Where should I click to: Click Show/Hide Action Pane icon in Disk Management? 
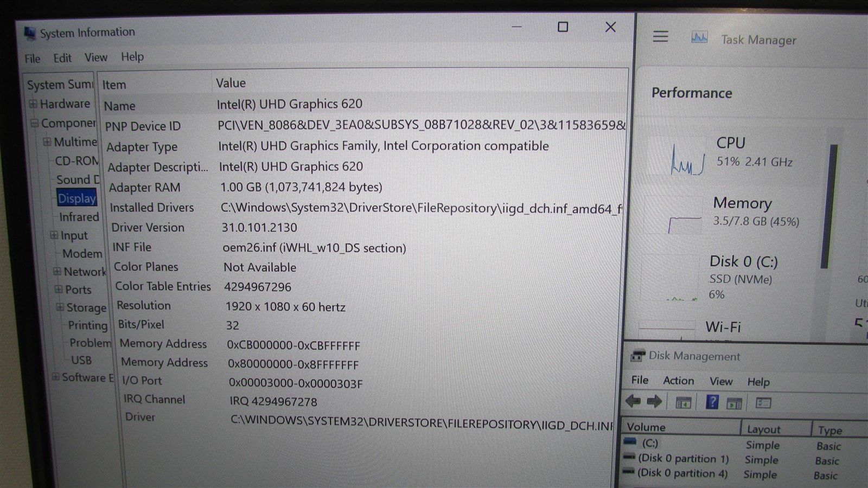pos(734,403)
